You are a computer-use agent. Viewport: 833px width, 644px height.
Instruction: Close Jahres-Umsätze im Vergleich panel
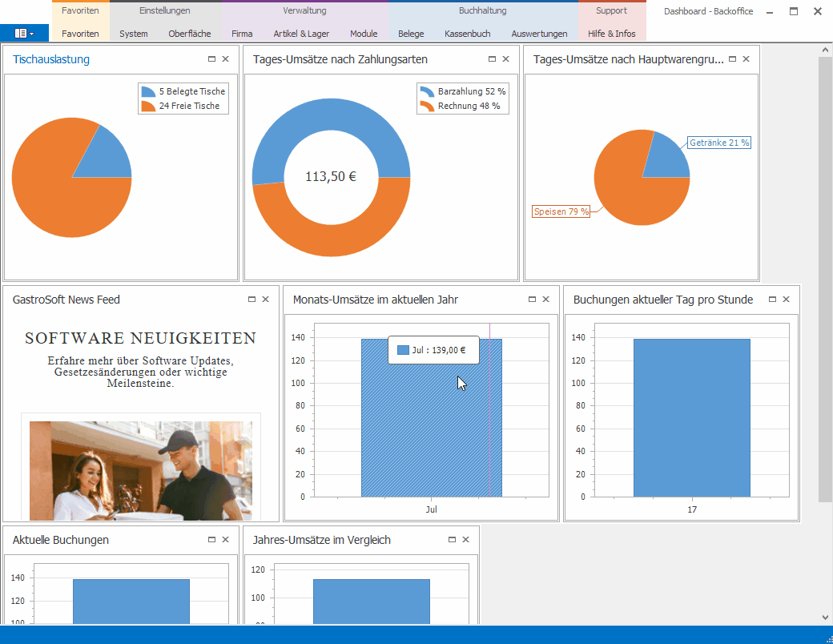point(466,539)
